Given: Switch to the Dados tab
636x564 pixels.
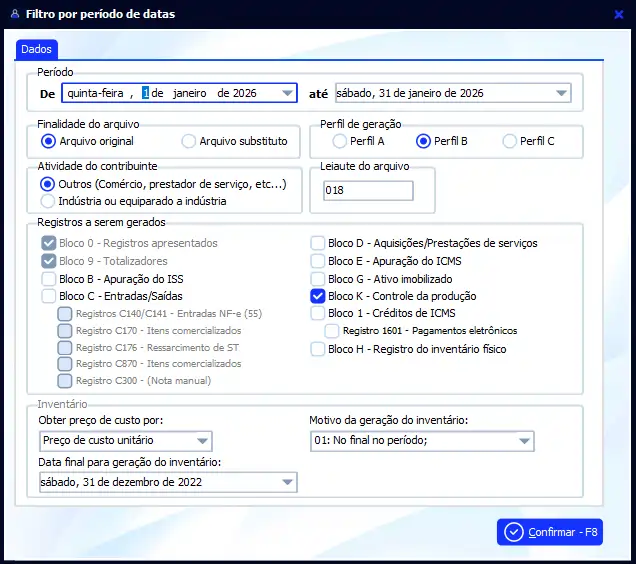Looking at the screenshot, I should [x=38, y=49].
